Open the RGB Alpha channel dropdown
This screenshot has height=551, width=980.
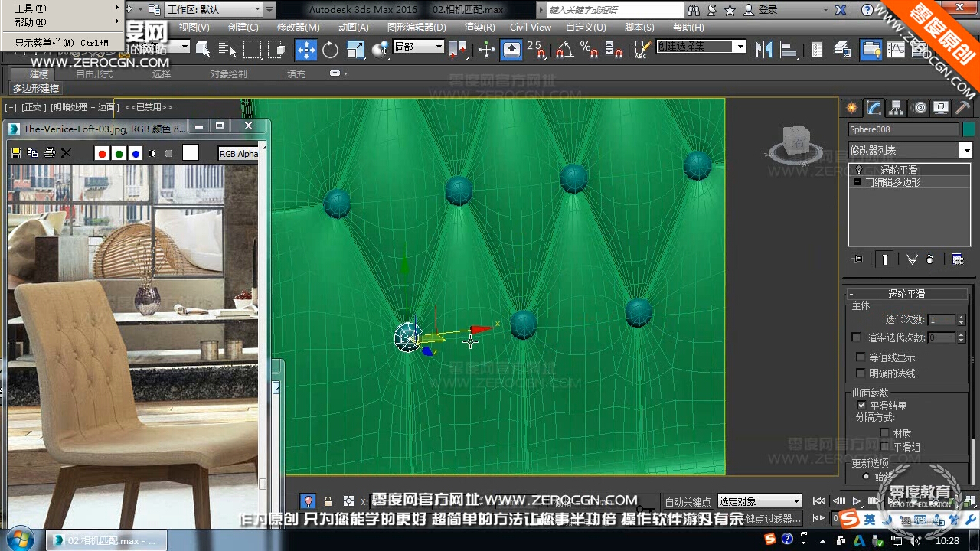[239, 154]
